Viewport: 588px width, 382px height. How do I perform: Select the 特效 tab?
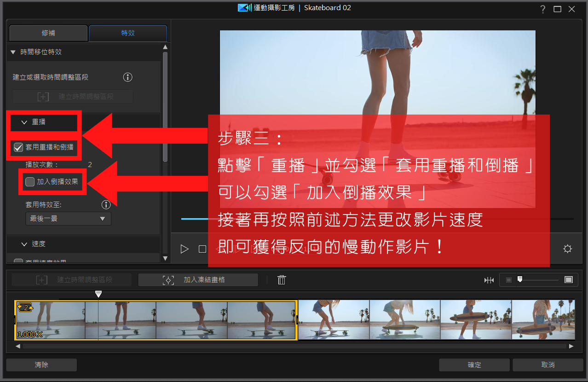pos(128,33)
